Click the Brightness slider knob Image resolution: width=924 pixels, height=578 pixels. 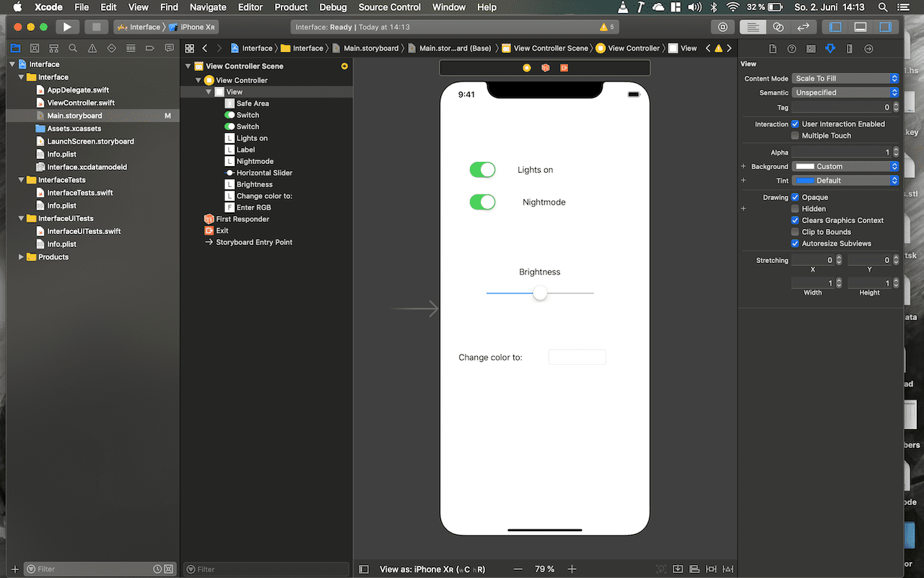click(540, 293)
